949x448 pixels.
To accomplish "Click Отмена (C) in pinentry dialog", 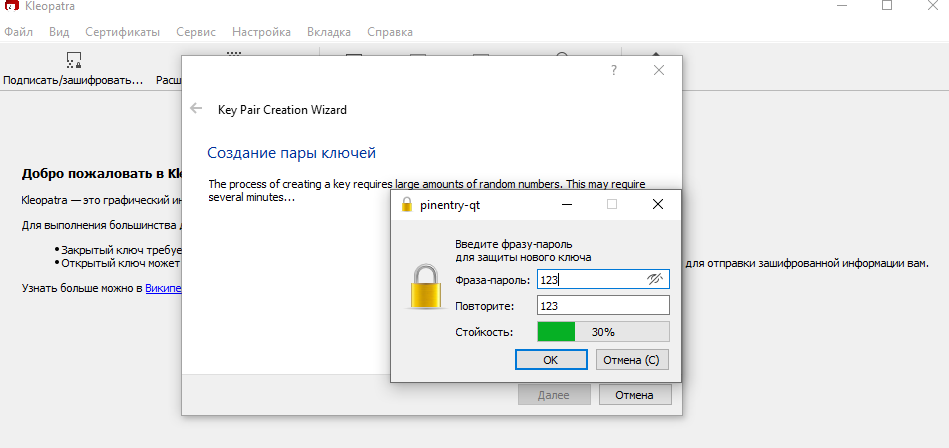I will tap(632, 360).
